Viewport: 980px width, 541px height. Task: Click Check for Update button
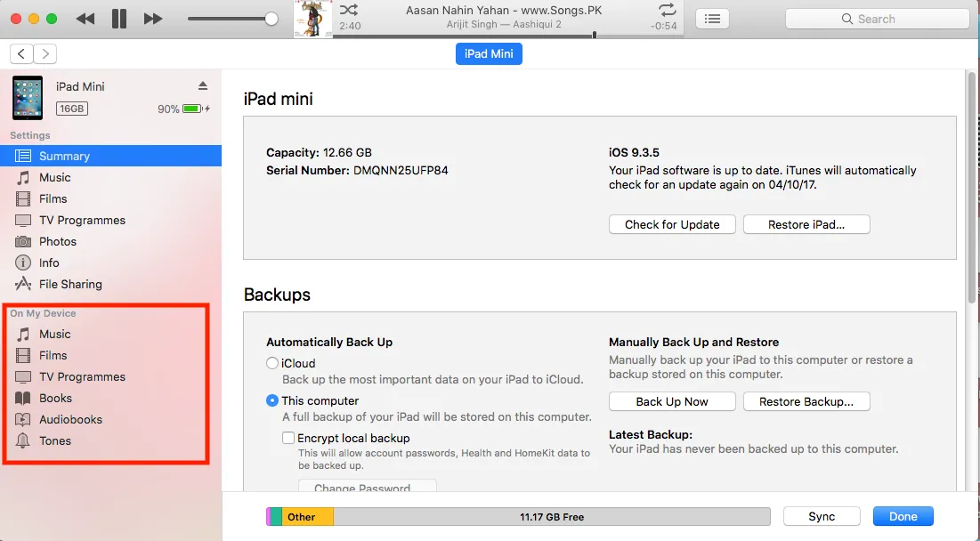point(672,224)
